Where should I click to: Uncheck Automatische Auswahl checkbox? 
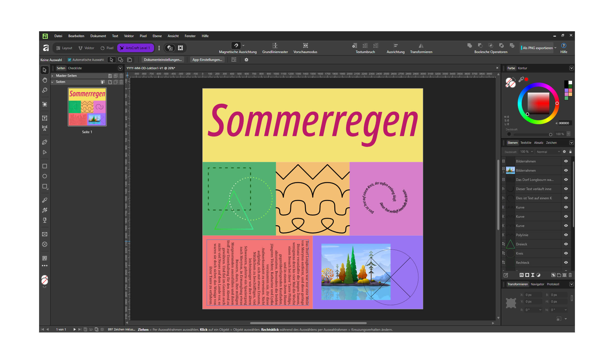(x=69, y=60)
